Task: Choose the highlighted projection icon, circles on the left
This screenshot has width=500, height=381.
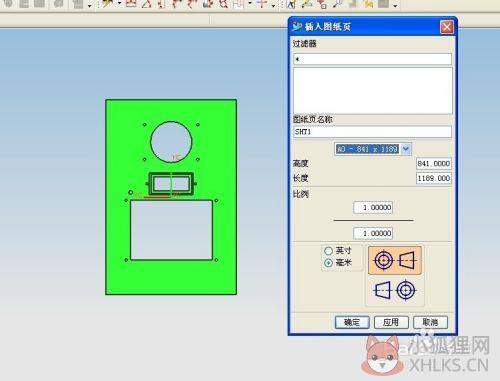Action: point(395,260)
